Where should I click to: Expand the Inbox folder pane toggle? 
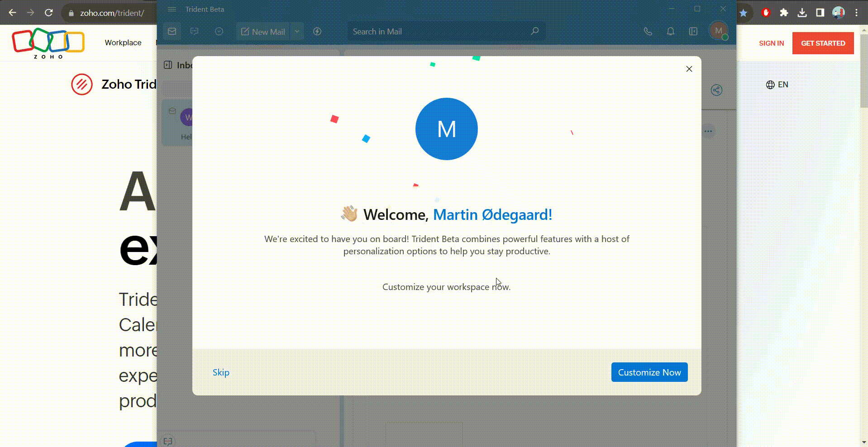click(x=168, y=65)
